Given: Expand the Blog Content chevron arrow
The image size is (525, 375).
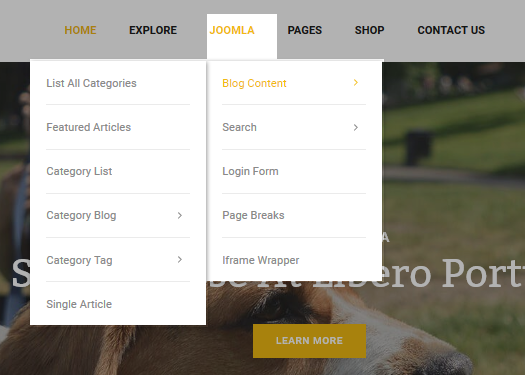Looking at the screenshot, I should click(x=356, y=82).
